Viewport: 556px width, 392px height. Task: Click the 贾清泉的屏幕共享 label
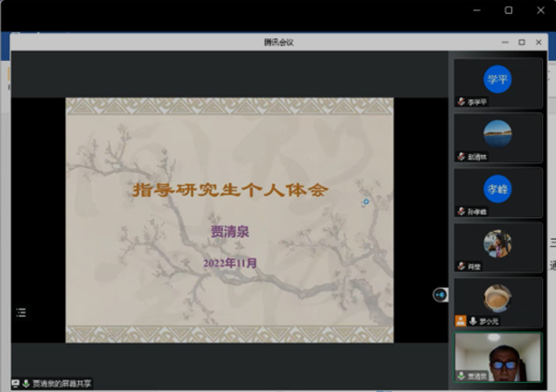62,383
